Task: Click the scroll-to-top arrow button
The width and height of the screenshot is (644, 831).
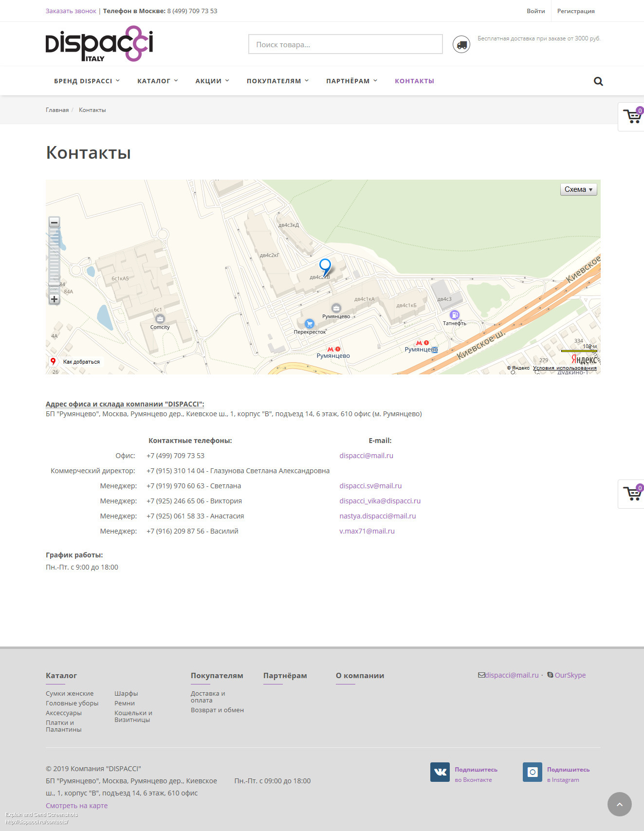Action: coord(620,804)
